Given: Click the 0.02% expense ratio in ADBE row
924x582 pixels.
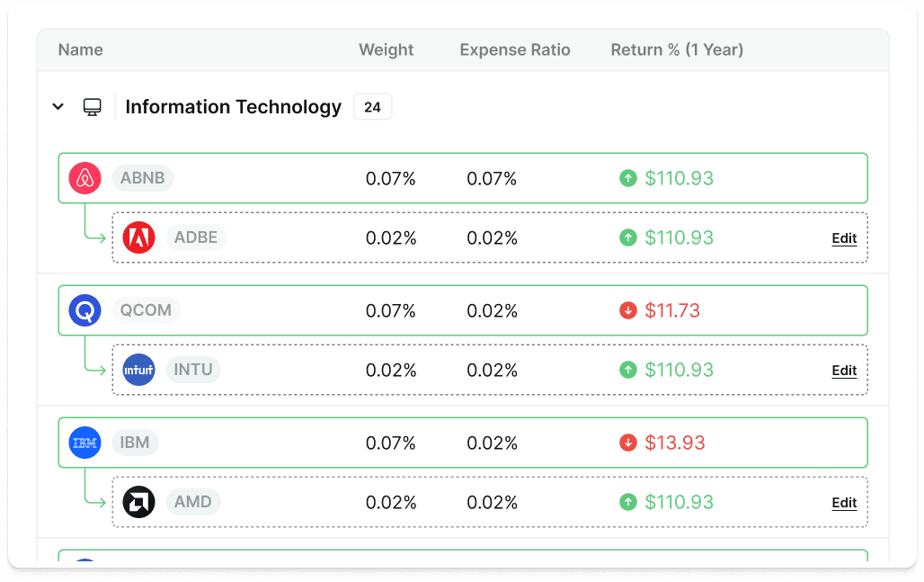Looking at the screenshot, I should 492,238.
